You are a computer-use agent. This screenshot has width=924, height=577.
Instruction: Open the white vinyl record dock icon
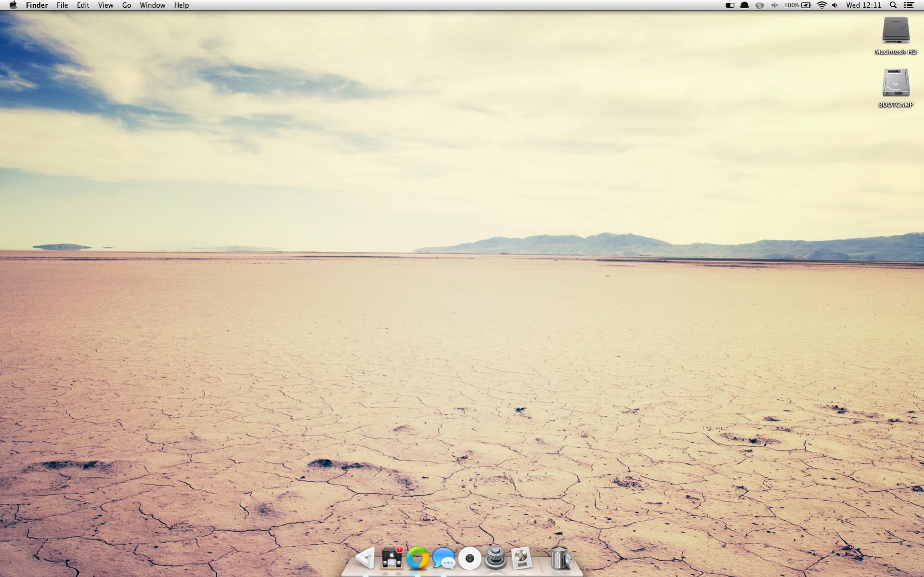(469, 559)
